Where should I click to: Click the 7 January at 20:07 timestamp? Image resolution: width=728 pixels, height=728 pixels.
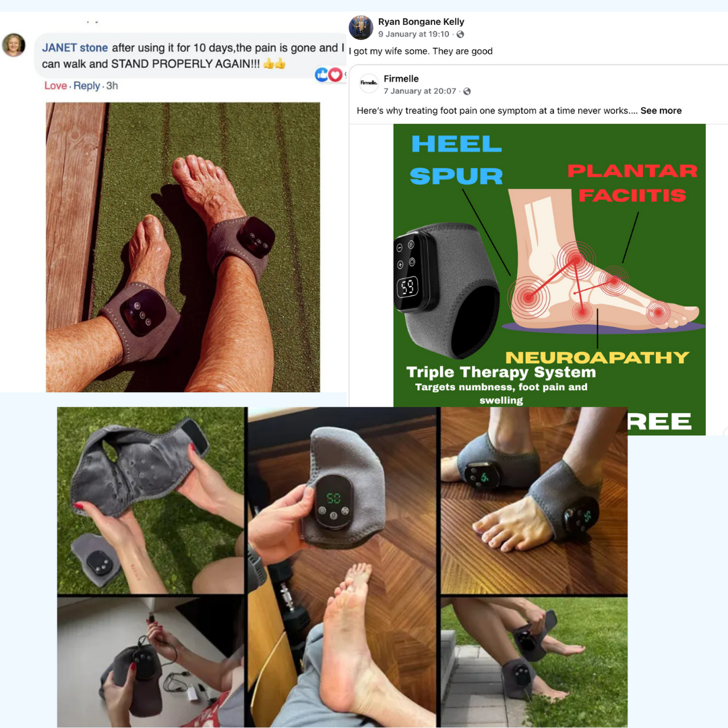pyautogui.click(x=420, y=92)
